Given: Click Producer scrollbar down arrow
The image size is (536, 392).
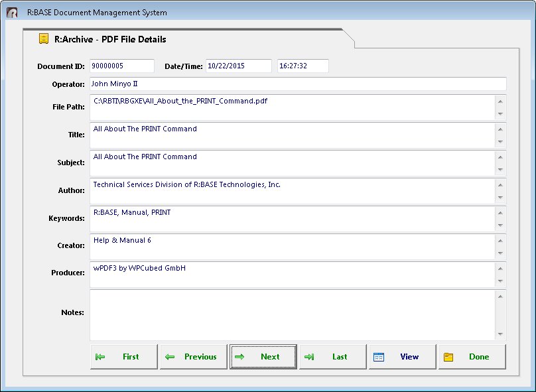Looking at the screenshot, I should (x=500, y=281).
